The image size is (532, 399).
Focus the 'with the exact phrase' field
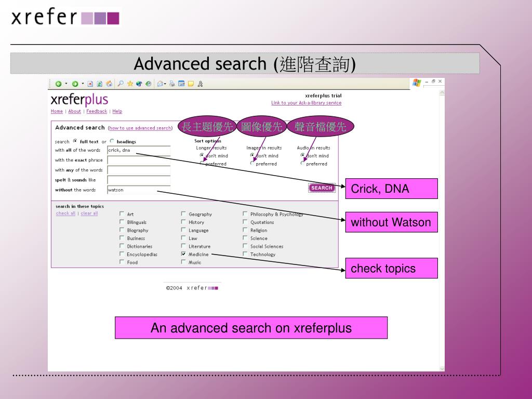point(139,160)
